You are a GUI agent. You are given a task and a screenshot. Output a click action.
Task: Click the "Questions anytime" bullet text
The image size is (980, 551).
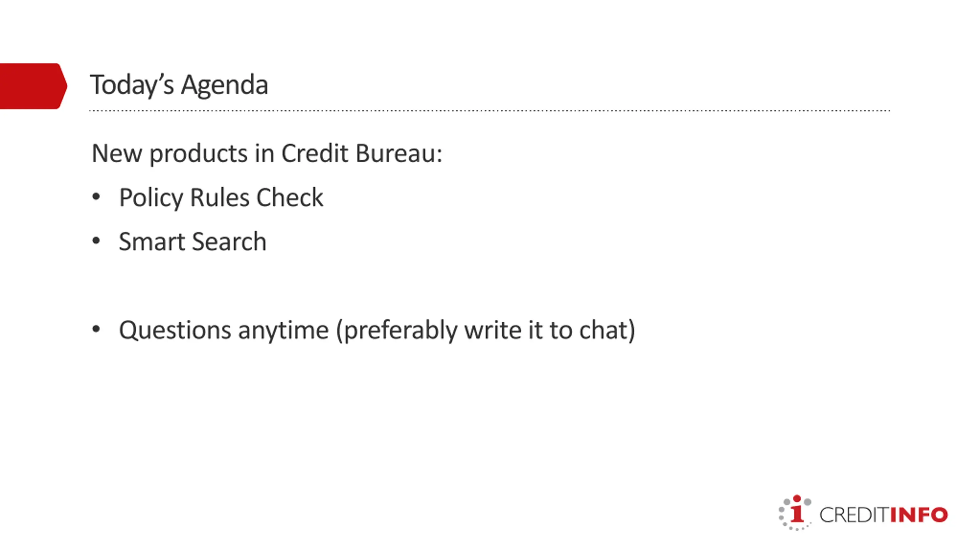(224, 330)
